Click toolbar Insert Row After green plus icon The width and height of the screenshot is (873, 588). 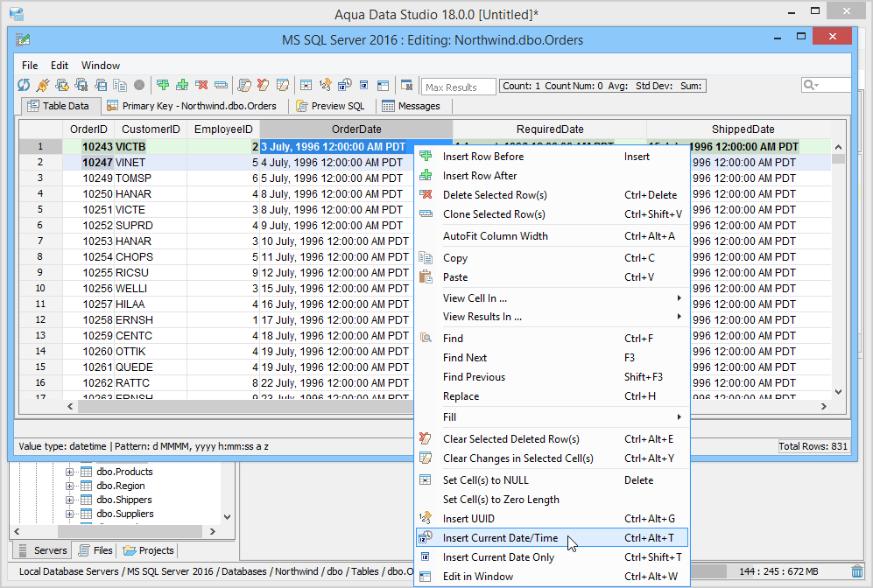pyautogui.click(x=182, y=85)
